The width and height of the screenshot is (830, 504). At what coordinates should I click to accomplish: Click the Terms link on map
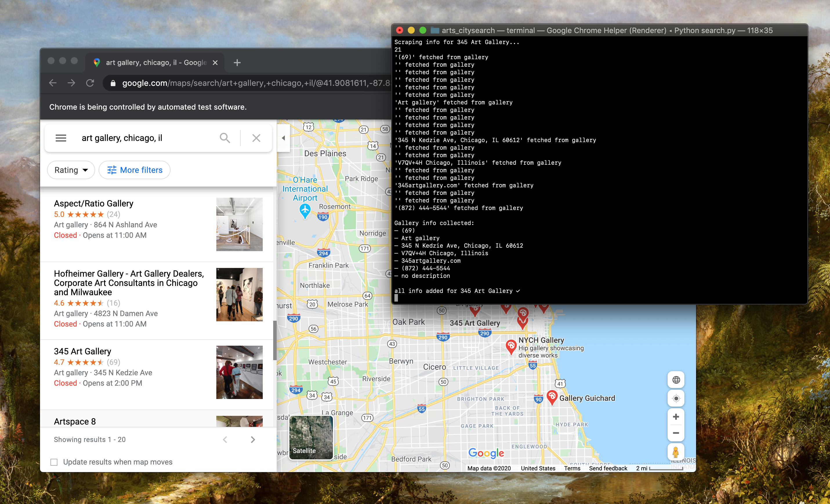[x=572, y=468]
